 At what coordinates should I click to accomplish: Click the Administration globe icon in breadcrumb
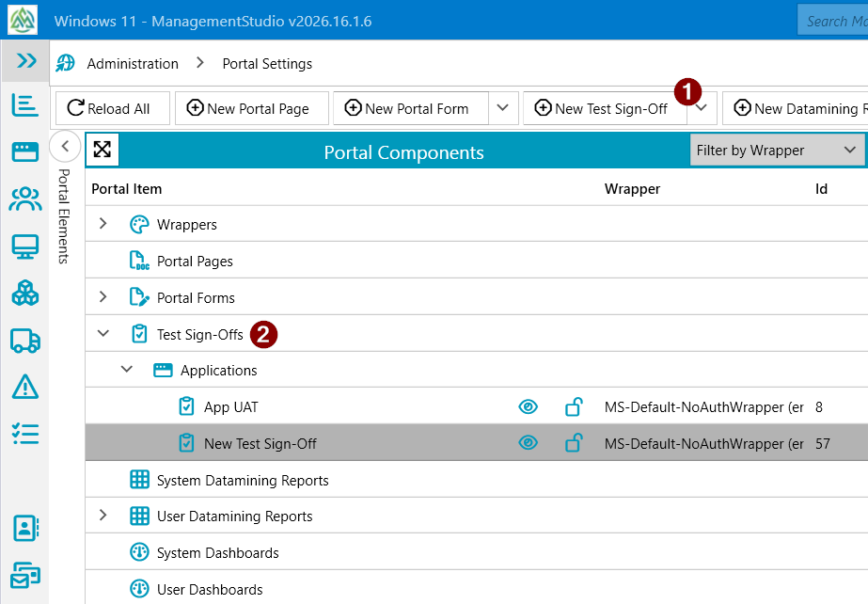click(x=65, y=63)
